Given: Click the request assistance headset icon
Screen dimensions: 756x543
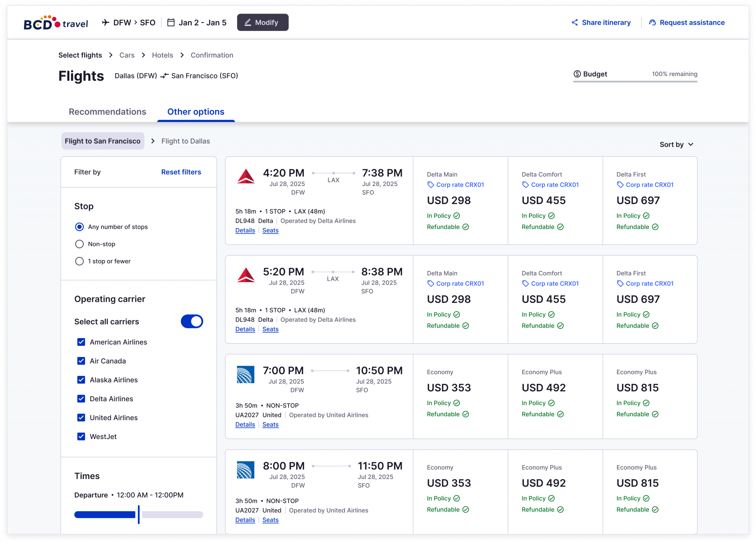Looking at the screenshot, I should (652, 22).
